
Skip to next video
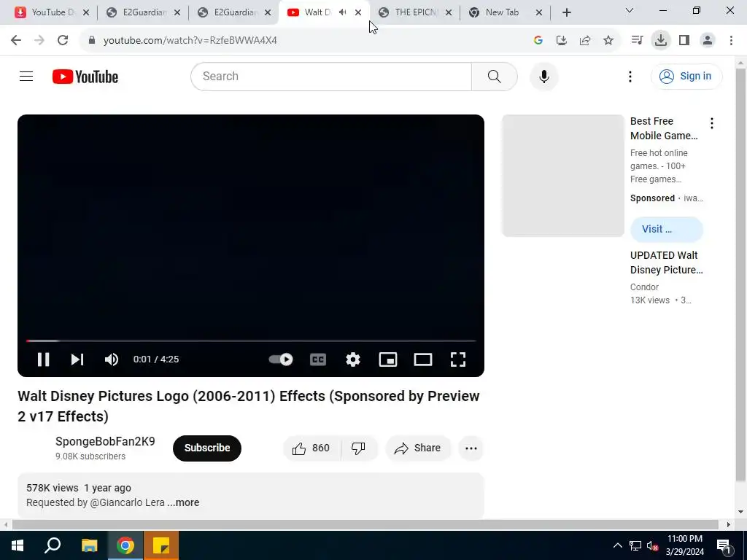(x=77, y=359)
